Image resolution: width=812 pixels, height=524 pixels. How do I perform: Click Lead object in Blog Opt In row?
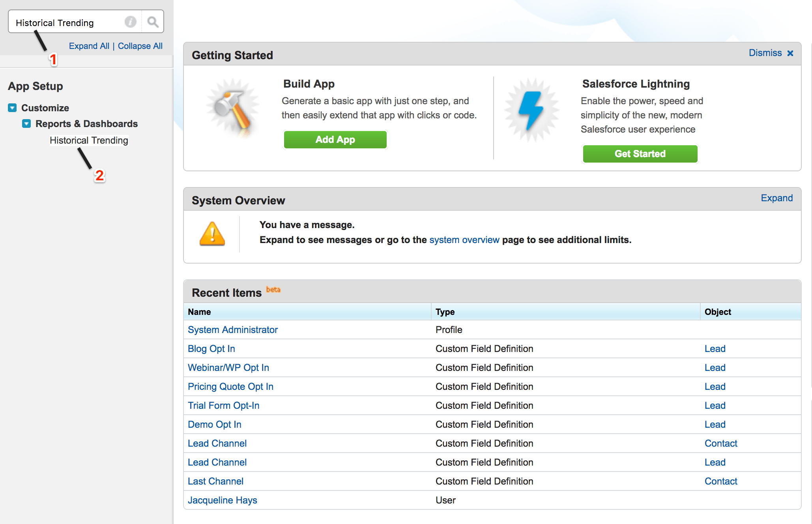(x=715, y=348)
